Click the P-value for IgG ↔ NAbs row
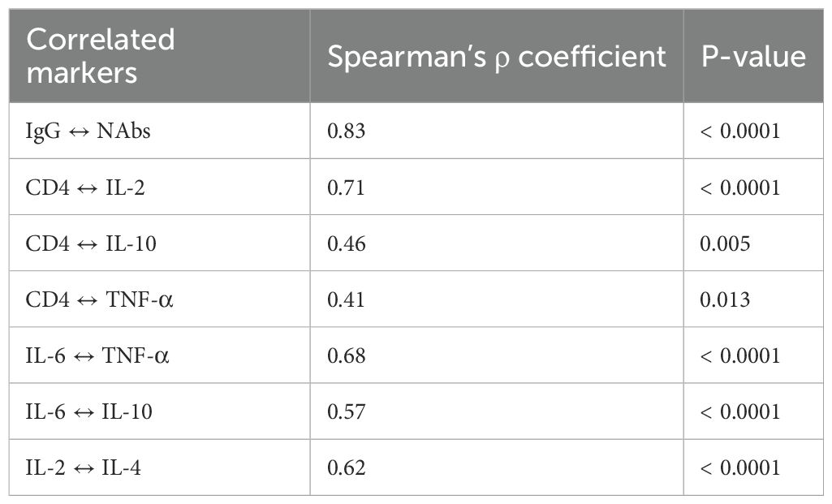 740,131
